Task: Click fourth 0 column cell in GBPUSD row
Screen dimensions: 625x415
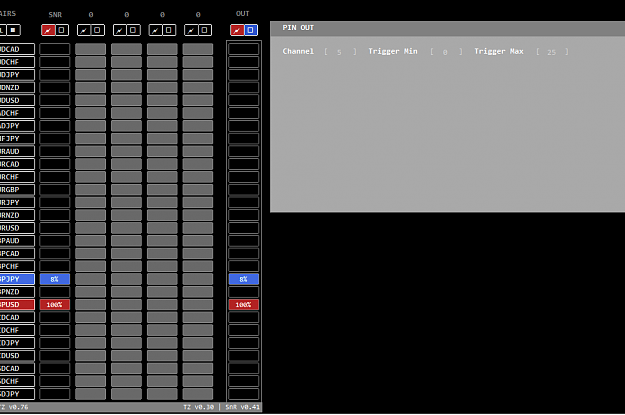Action: 198,305
